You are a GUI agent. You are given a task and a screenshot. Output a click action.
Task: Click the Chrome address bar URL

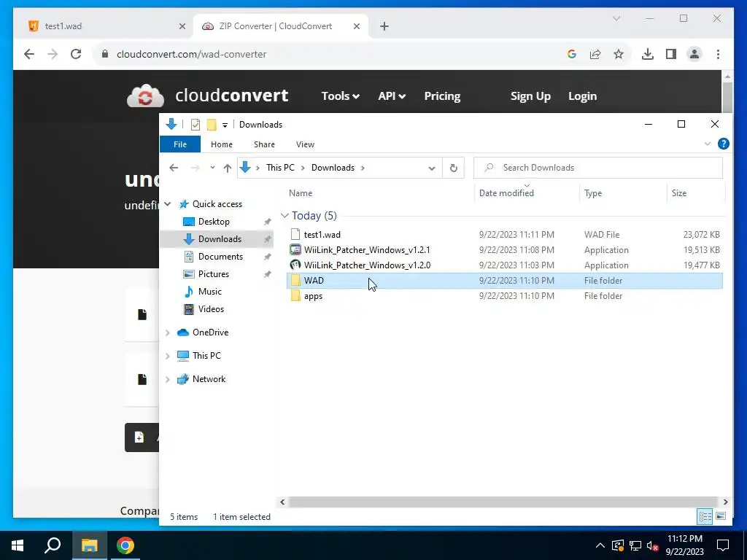point(192,54)
